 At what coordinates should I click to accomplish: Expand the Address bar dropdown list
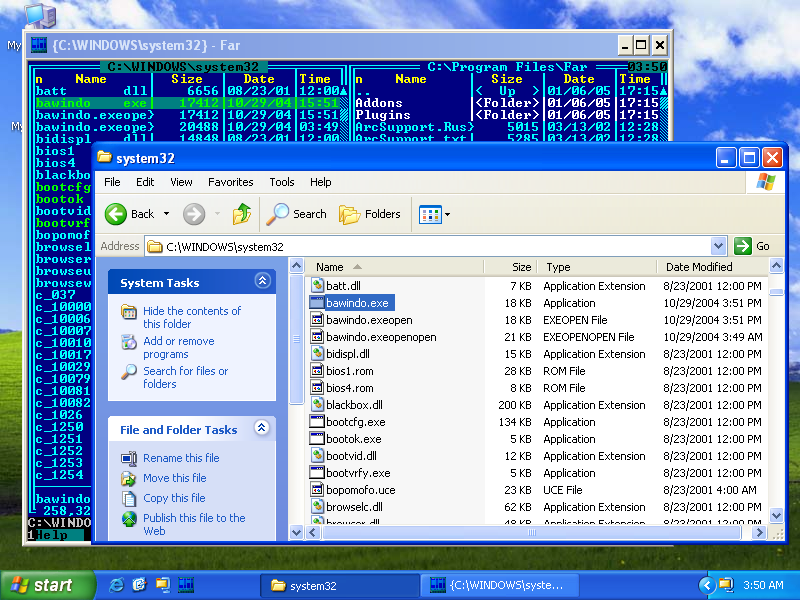click(x=718, y=246)
